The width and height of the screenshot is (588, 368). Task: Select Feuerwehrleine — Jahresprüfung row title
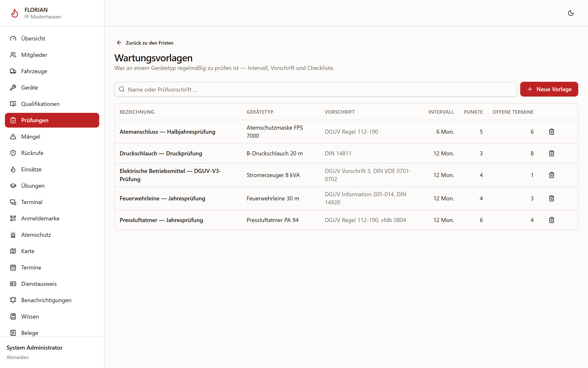(163, 198)
